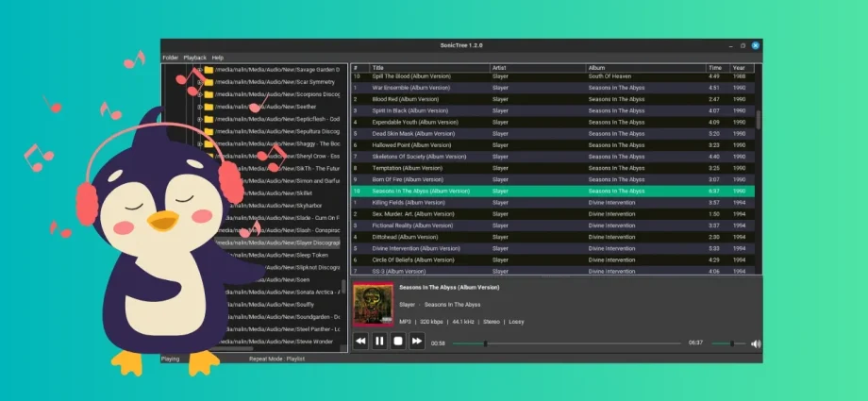The height and width of the screenshot is (401, 868).
Task: Sort playlist by the # column header
Action: click(x=359, y=68)
